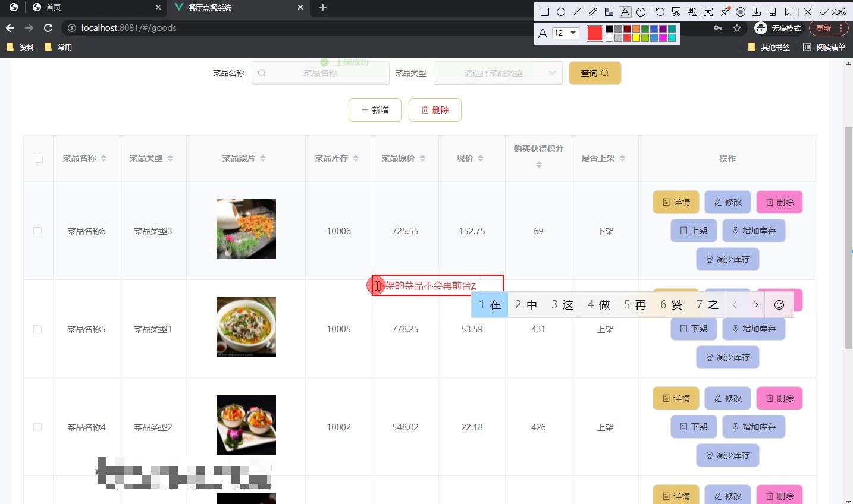Check the 菜品名称4 row checkbox
Screen dimensions: 853x504
37,427
